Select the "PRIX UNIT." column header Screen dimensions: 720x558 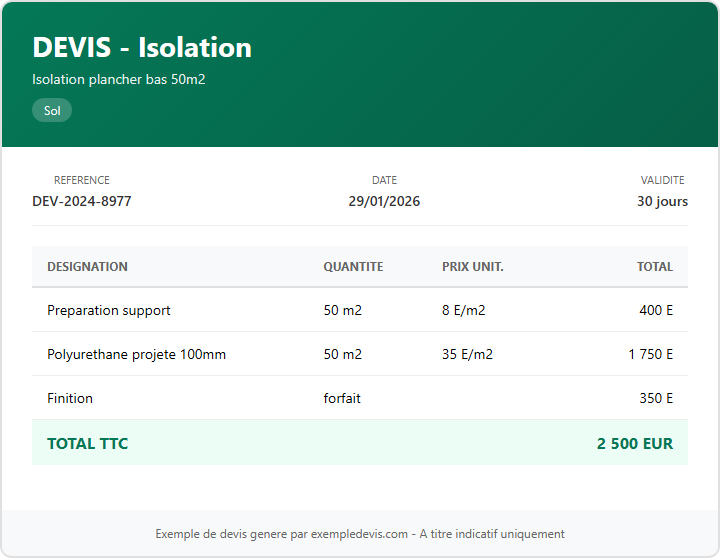pos(473,267)
